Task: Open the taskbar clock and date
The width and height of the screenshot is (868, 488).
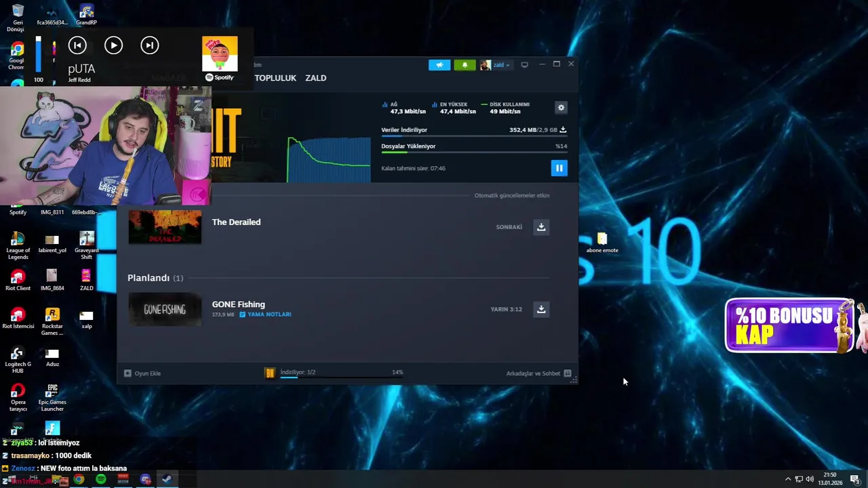Action: click(830, 479)
